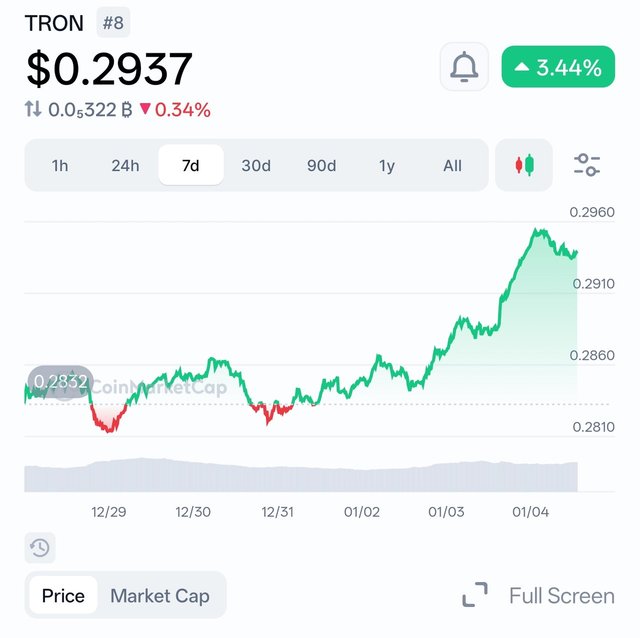Click the 0.2832 starting price marker
This screenshot has width=640, height=638.
pos(60,382)
